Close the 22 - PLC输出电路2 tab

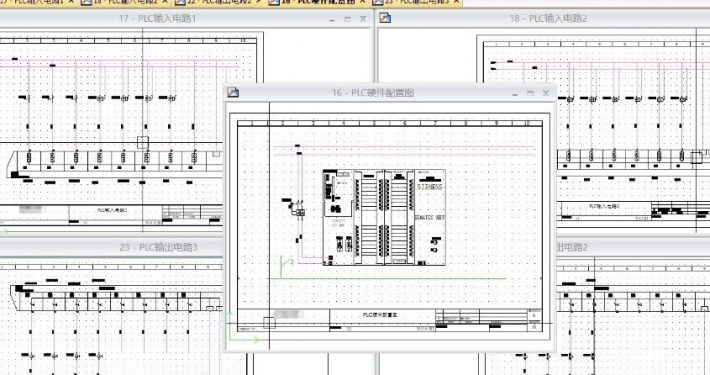(259, 2)
